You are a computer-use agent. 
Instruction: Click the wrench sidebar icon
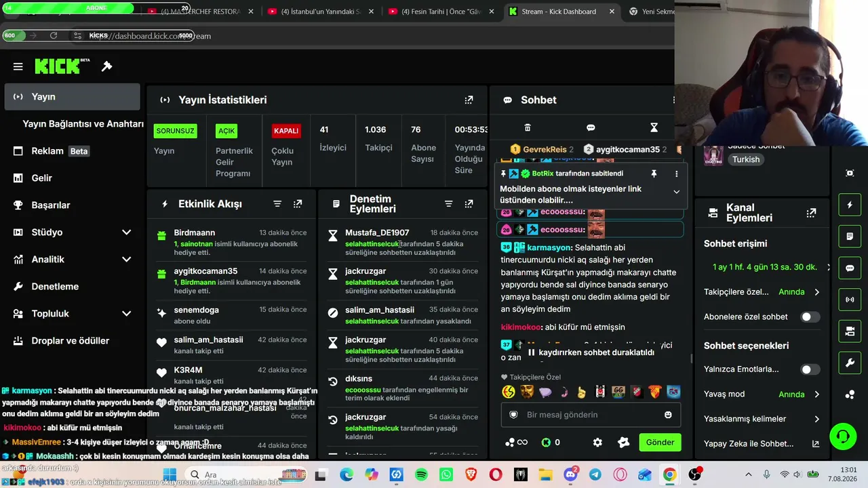[850, 363]
